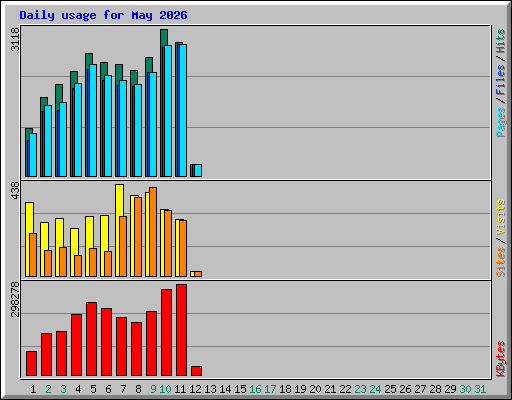Click the day 6 yellow visits bar

[x=104, y=233]
